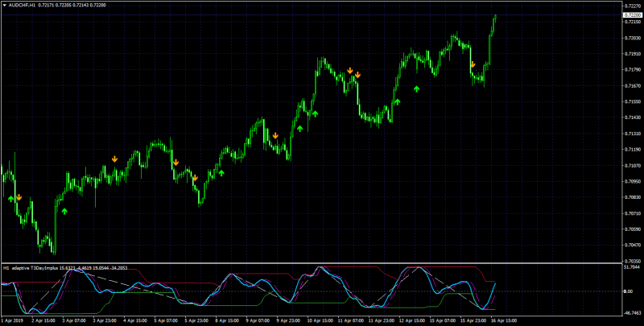
Task: Click the 5 Apr 23:00 time label
Action: pyautogui.click(x=196, y=320)
